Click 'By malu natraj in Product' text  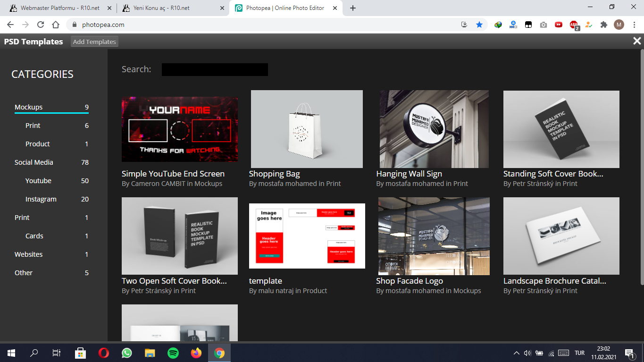pos(288,291)
